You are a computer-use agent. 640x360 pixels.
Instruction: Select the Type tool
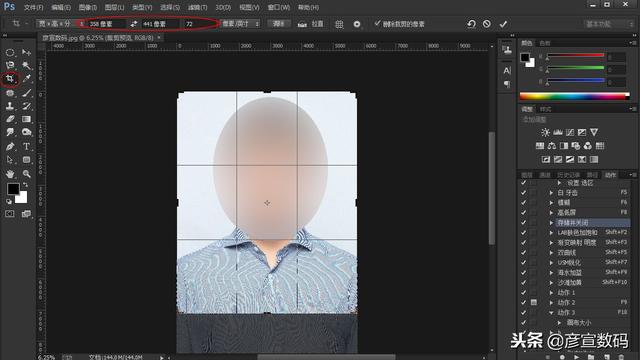click(x=27, y=146)
